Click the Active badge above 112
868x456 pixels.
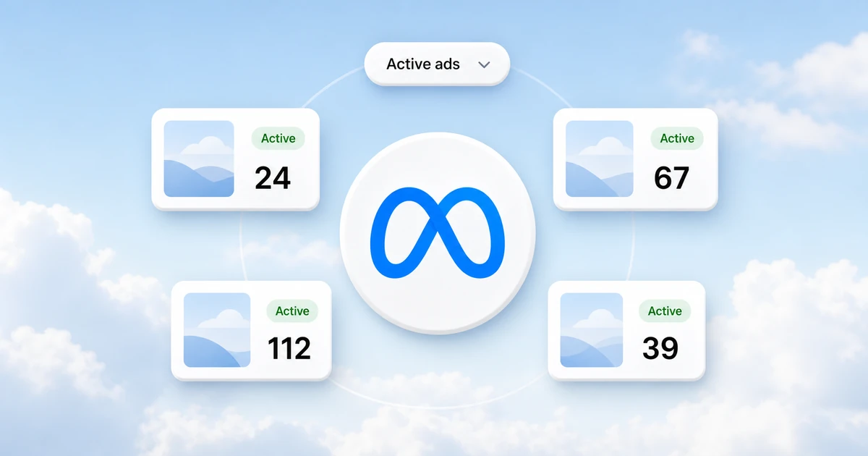(x=292, y=311)
